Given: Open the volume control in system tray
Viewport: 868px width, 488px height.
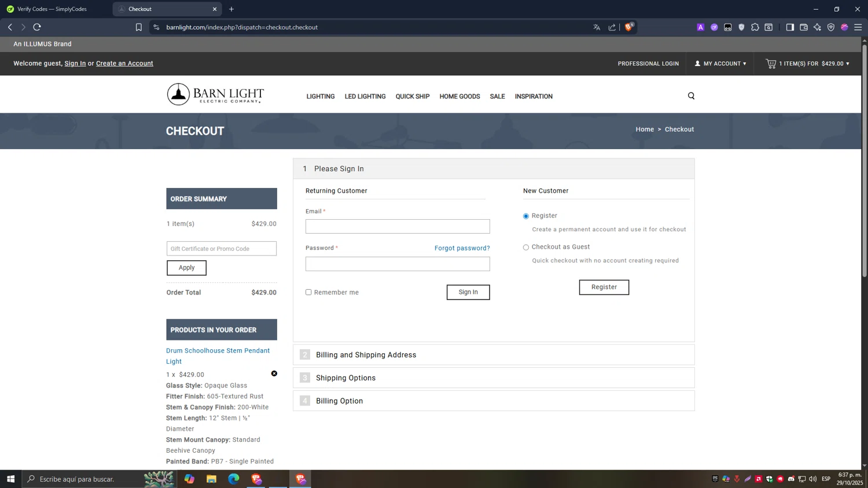Looking at the screenshot, I should tap(813, 479).
